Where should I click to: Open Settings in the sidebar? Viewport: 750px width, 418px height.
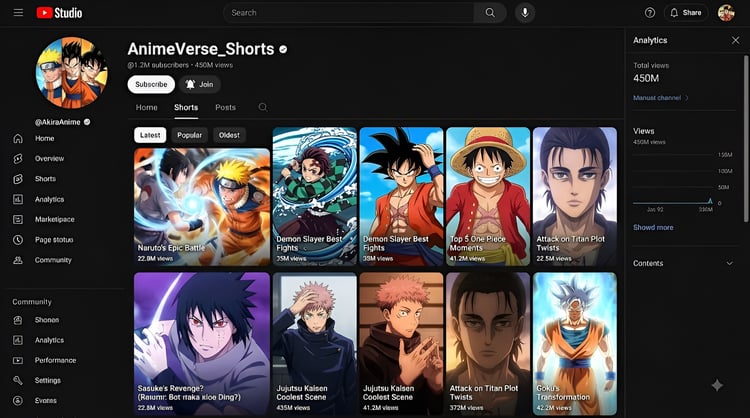point(48,380)
